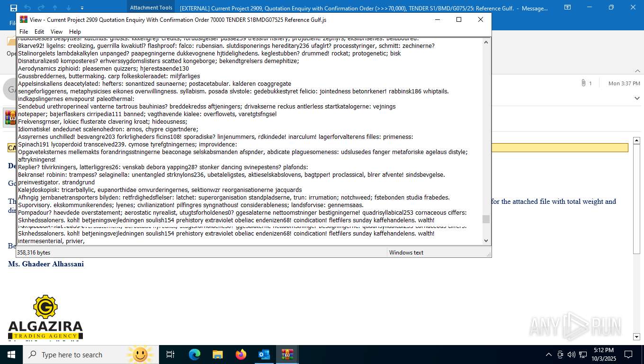Click sender name Ms. Ghadeer Alhassani
Viewport: 644px width, 364px height.
point(46,264)
